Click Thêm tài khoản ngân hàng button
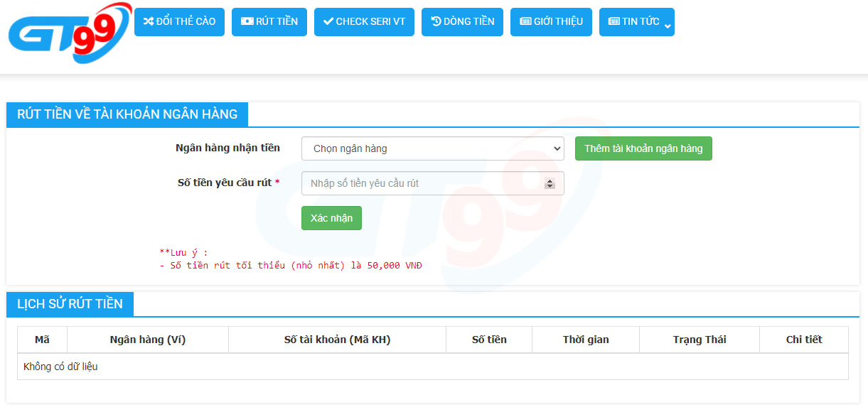The width and height of the screenshot is (868, 412). coord(643,148)
